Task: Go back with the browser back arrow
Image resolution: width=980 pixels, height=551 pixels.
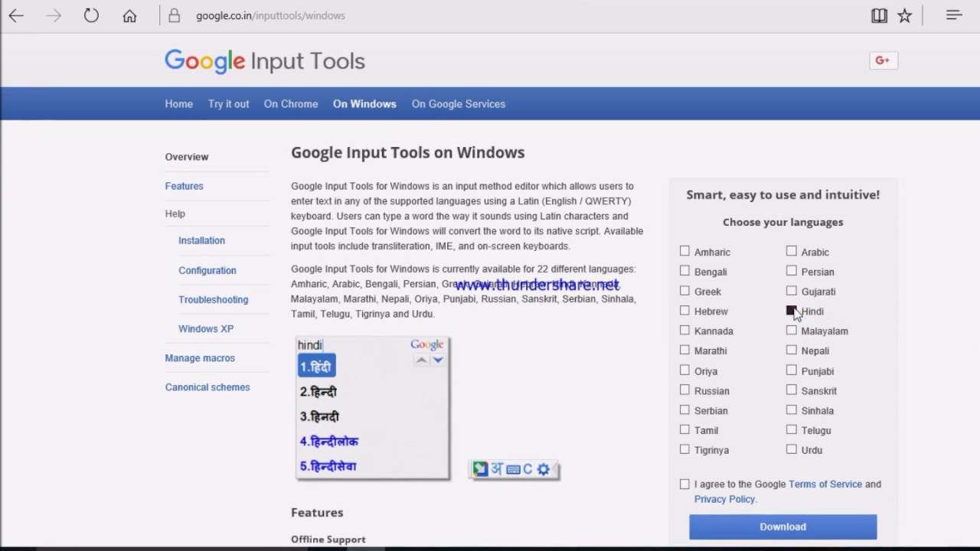Action: point(16,15)
